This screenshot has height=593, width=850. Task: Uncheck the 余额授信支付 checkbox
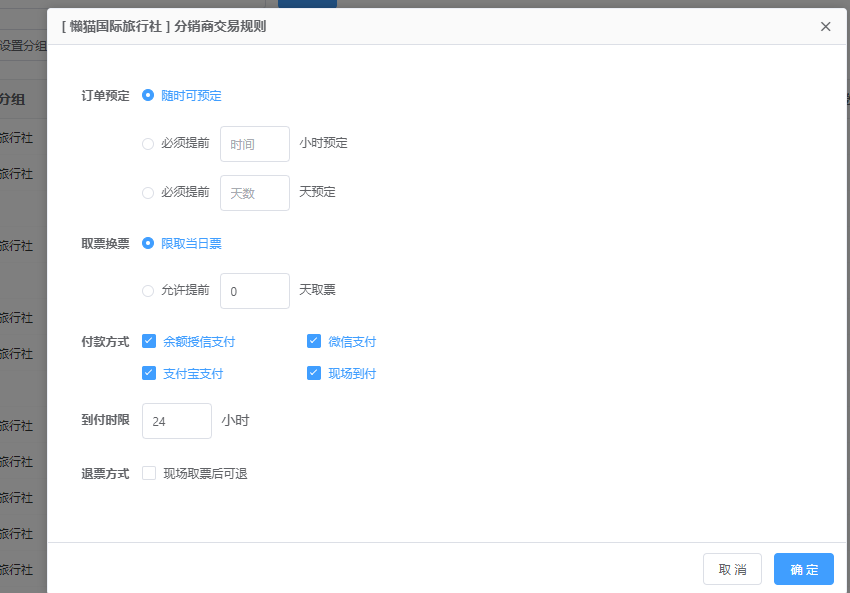149,341
